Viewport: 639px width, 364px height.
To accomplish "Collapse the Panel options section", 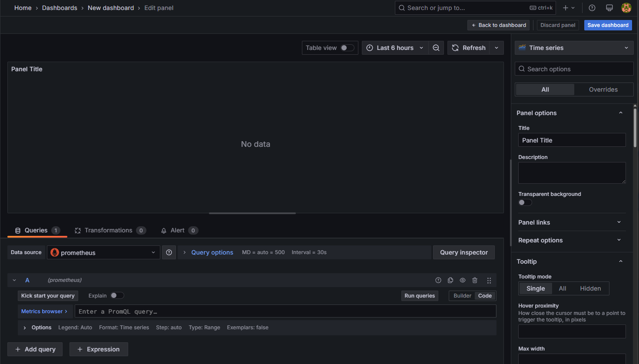I will pyautogui.click(x=621, y=113).
